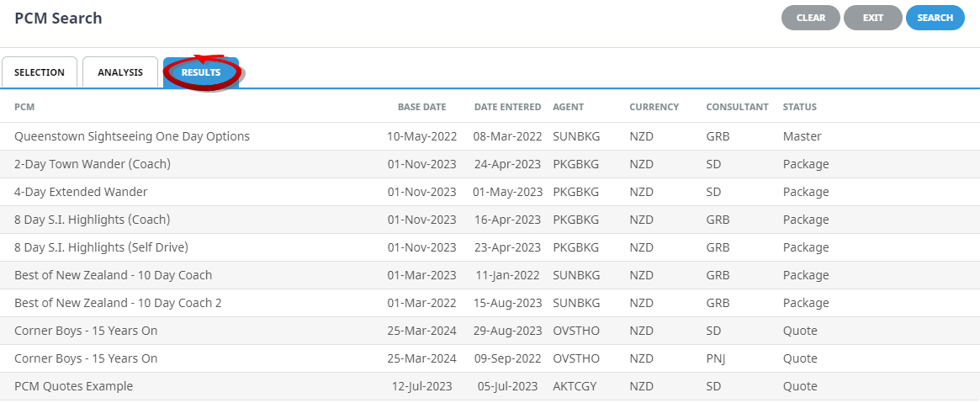
Task: Sort by the PCM column header
Action: 24,107
